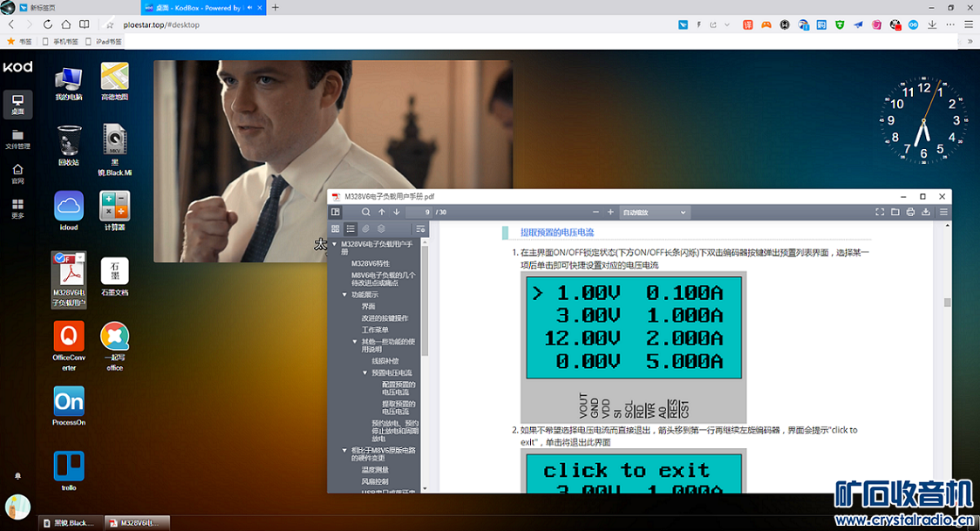Zoom in with the plus button
The image size is (980, 531).
610,213
